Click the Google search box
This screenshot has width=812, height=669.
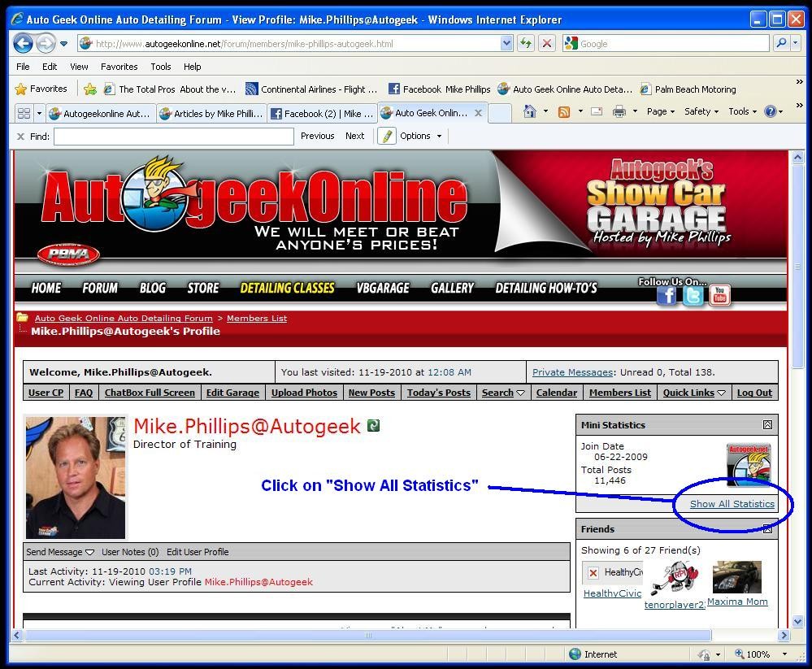point(666,44)
